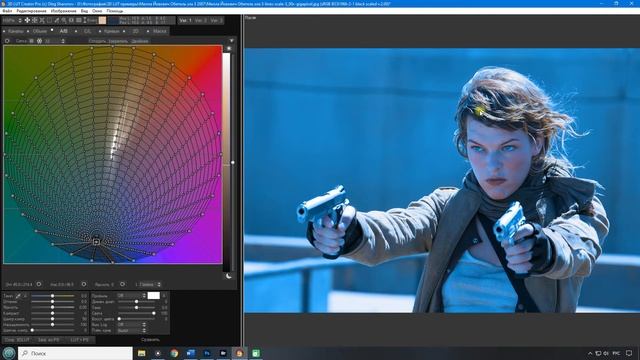The height and width of the screenshot is (360, 640).
Task: Click the reset circle left of Сетка
Action: point(7,41)
